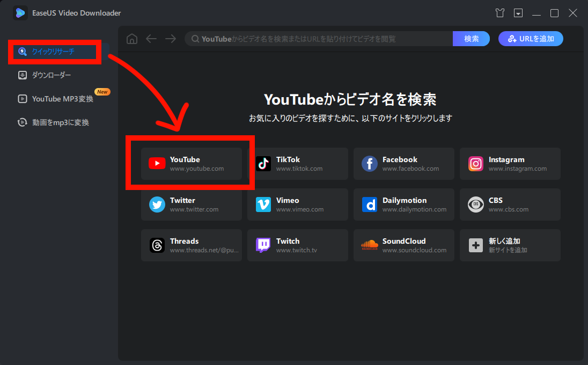The height and width of the screenshot is (365, 588).
Task: Switch to the ダウンローダー tab
Action: click(52, 75)
